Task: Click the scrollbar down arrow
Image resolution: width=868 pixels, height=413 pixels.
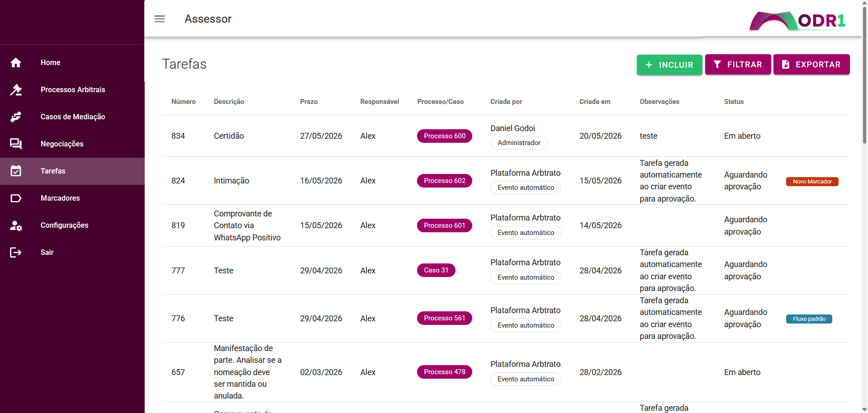Action: 865,409
